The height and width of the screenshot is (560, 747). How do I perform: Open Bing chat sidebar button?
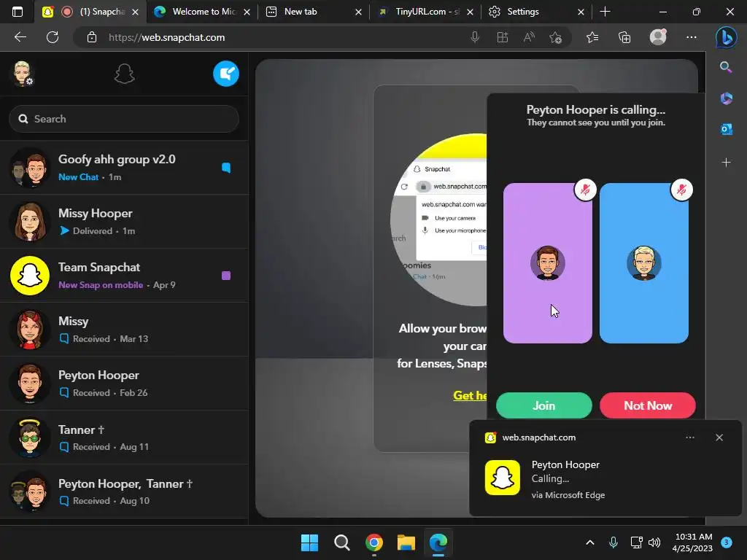pos(726,37)
